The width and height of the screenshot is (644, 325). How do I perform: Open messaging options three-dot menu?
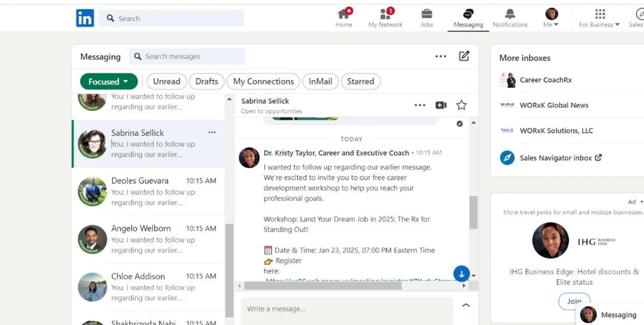point(441,56)
